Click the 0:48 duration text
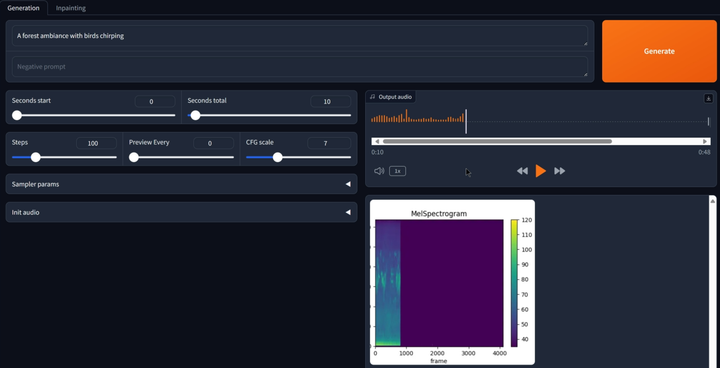The height and width of the screenshot is (368, 720). coord(704,152)
